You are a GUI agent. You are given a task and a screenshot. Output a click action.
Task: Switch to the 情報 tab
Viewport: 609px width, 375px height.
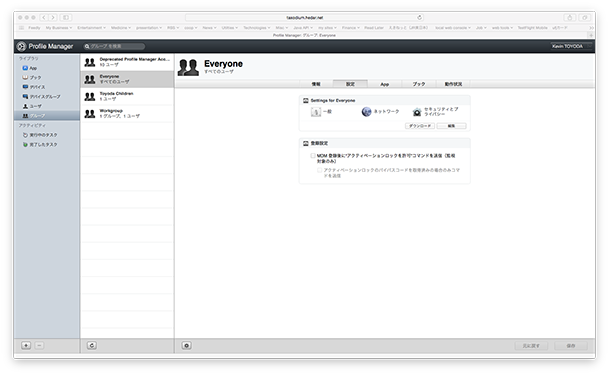(316, 84)
